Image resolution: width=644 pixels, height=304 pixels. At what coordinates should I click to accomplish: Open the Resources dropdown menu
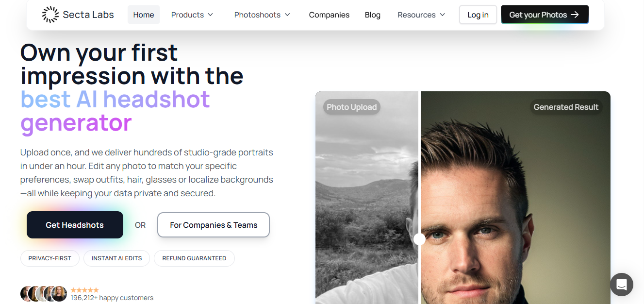[421, 15]
